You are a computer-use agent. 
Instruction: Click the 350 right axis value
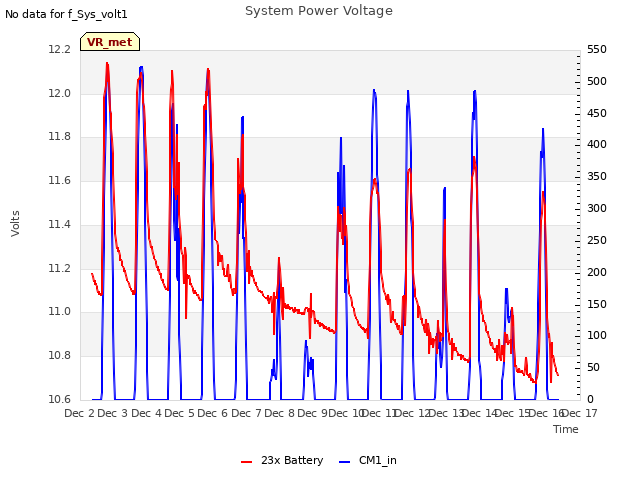[597, 176]
